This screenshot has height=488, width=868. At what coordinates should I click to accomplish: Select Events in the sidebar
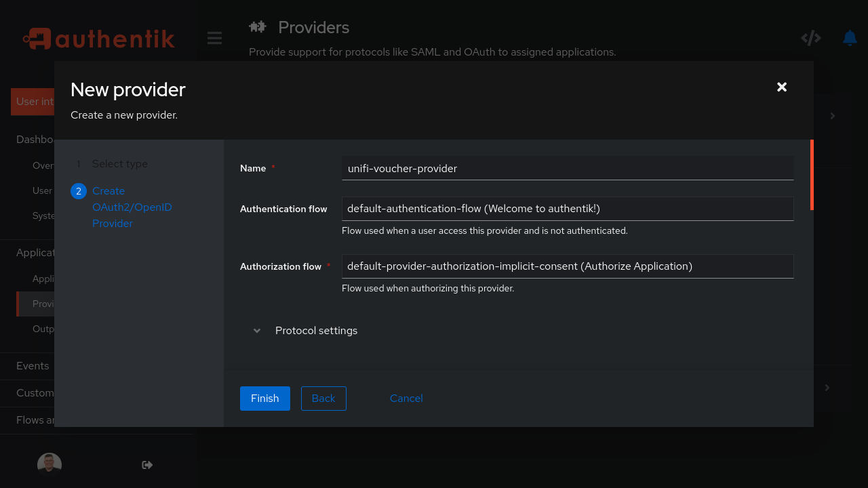32,365
